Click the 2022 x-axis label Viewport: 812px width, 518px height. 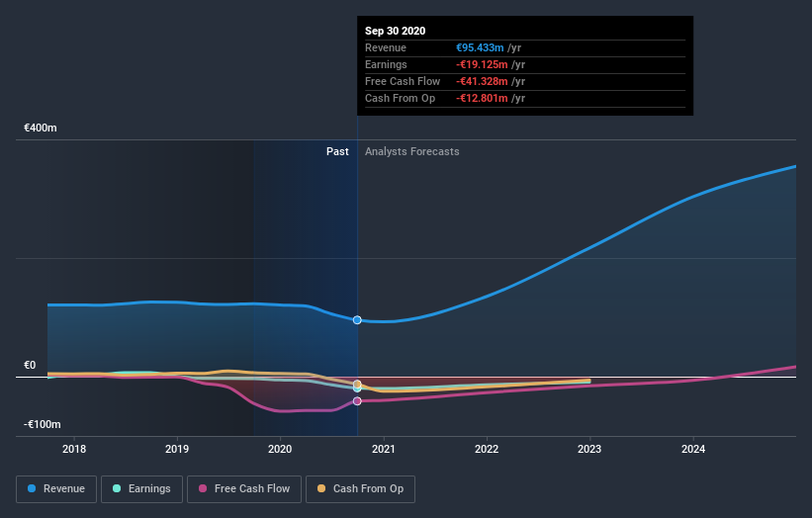pyautogui.click(x=487, y=449)
